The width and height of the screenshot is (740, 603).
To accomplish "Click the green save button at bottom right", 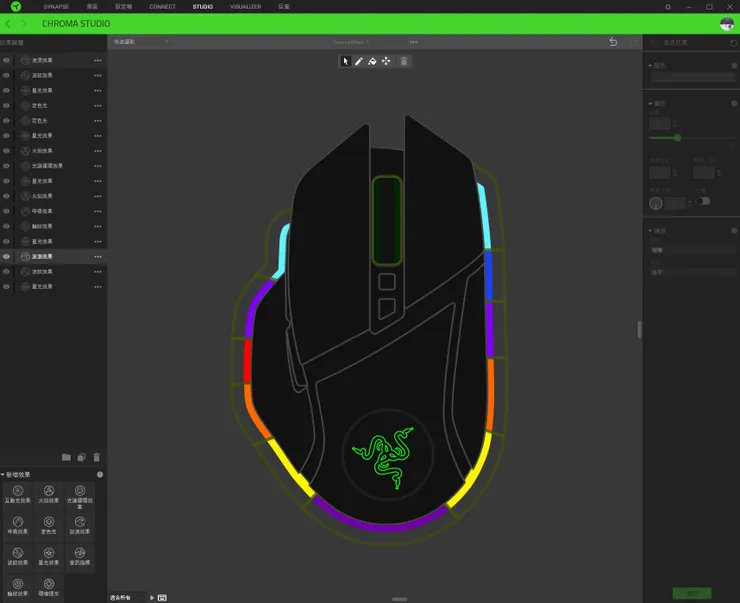I will [x=692, y=593].
